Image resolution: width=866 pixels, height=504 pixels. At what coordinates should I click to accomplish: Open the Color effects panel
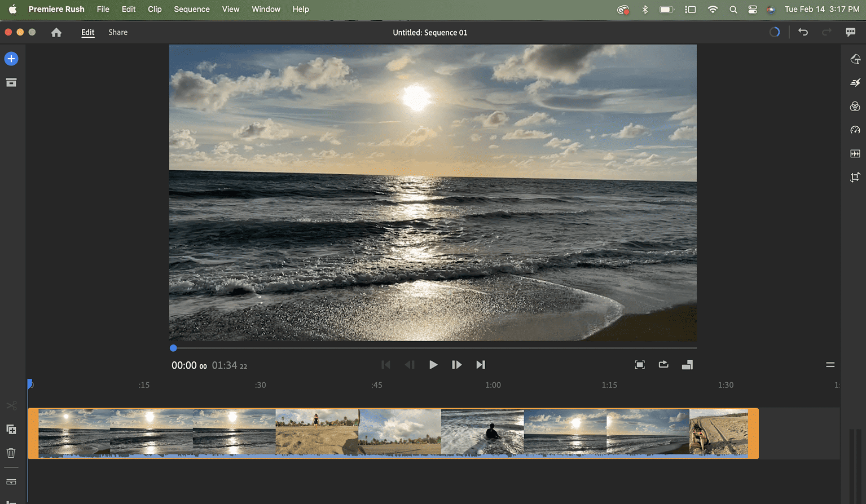point(855,106)
